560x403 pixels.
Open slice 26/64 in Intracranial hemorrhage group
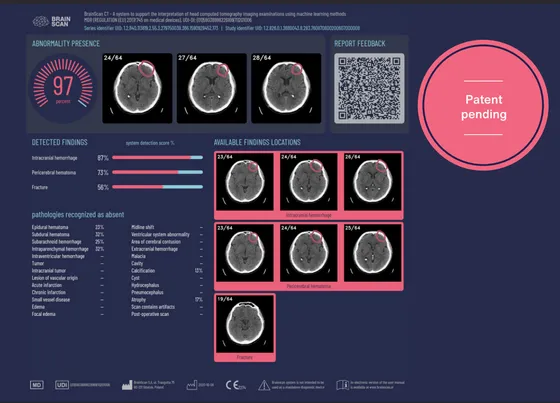[x=373, y=182]
